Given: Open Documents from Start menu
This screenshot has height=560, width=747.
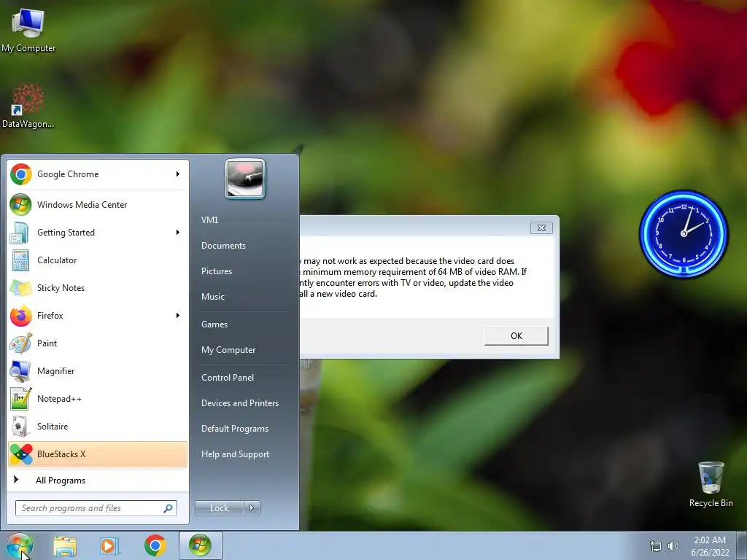Looking at the screenshot, I should click(245, 246).
